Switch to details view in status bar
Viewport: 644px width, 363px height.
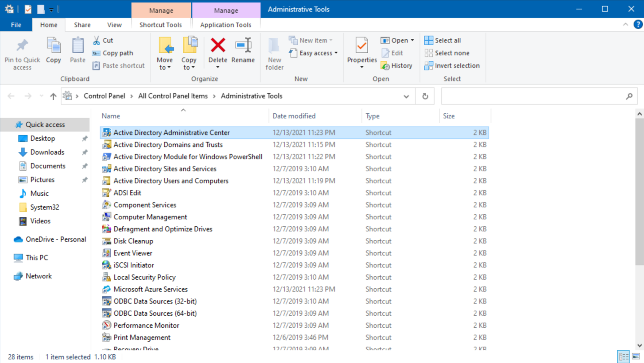tap(623, 356)
